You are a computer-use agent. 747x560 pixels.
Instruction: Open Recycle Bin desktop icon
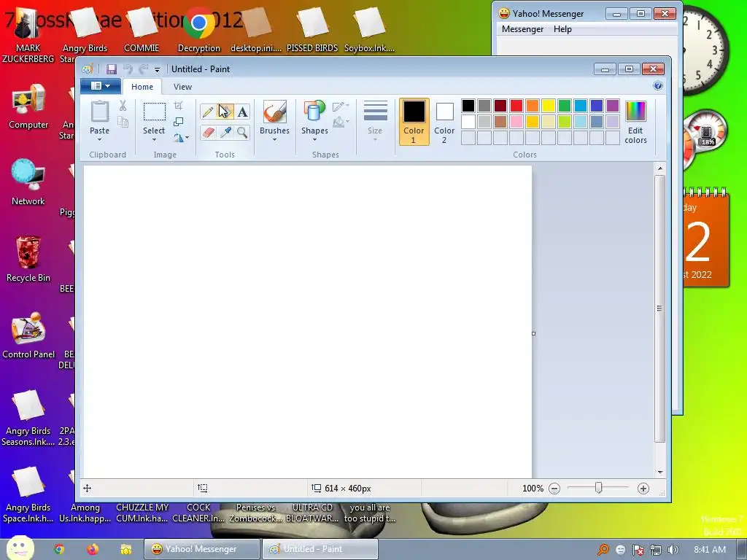pyautogui.click(x=28, y=260)
